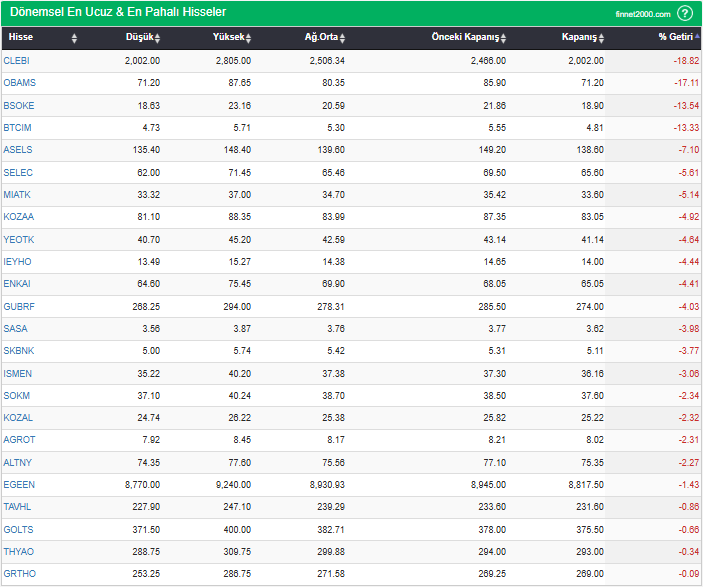Click the Yüksek column header label
The image size is (703, 587).
click(229, 37)
